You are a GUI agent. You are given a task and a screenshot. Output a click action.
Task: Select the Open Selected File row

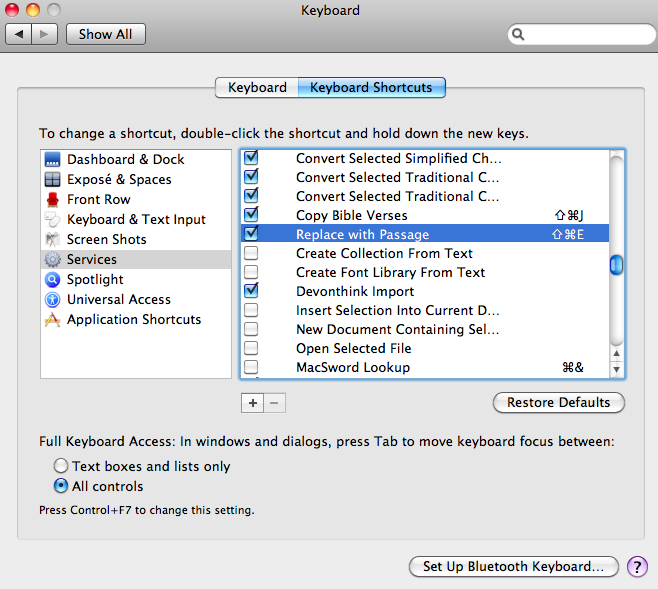coord(425,348)
